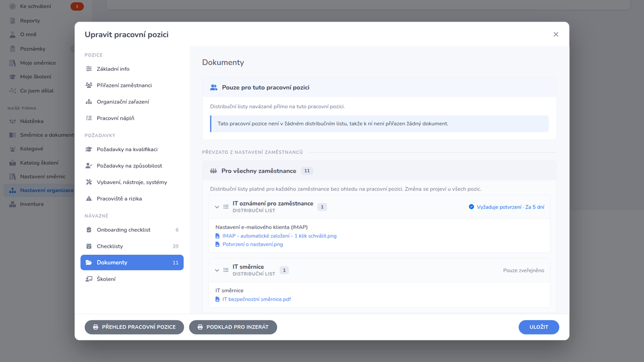Open Katalog školení in the background sidebar
Image resolution: width=644 pixels, height=362 pixels.
click(x=39, y=163)
